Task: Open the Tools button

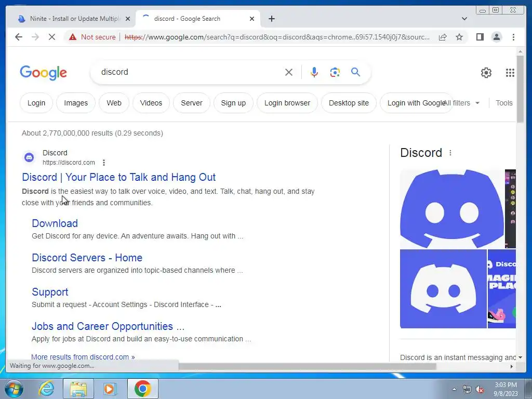Action: tap(504, 103)
